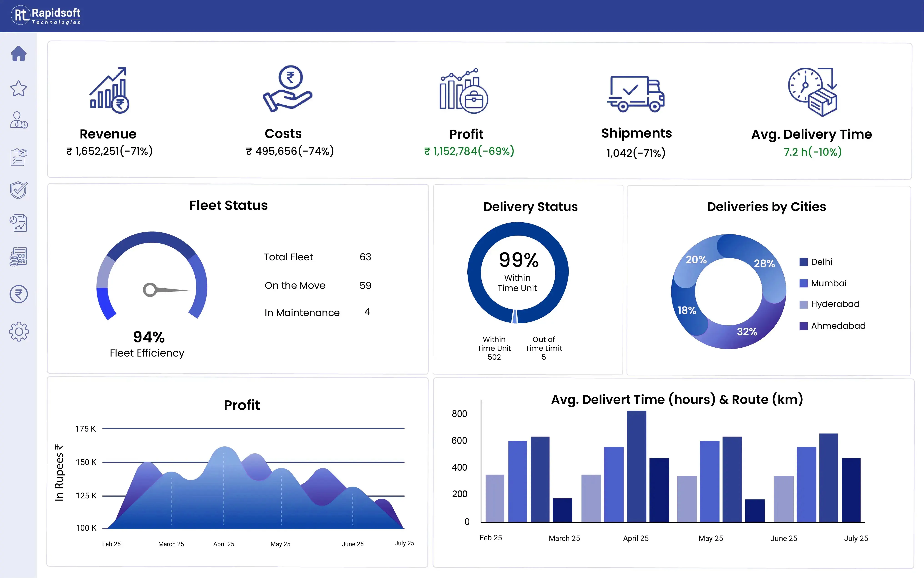The width and height of the screenshot is (924, 578).
Task: Click the Costs value ₹ 495,656(-74%)
Action: (290, 151)
